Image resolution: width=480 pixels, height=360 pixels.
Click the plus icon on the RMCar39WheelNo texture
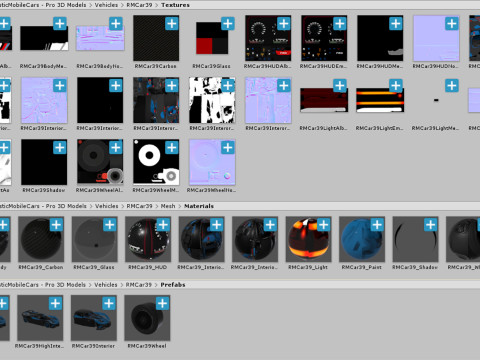[x=228, y=148]
